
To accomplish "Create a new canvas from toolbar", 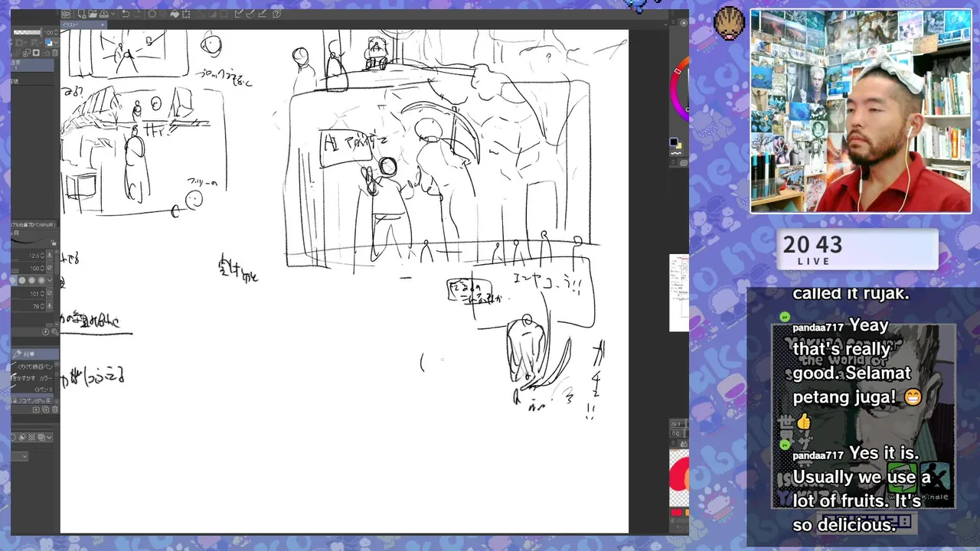I will (82, 14).
